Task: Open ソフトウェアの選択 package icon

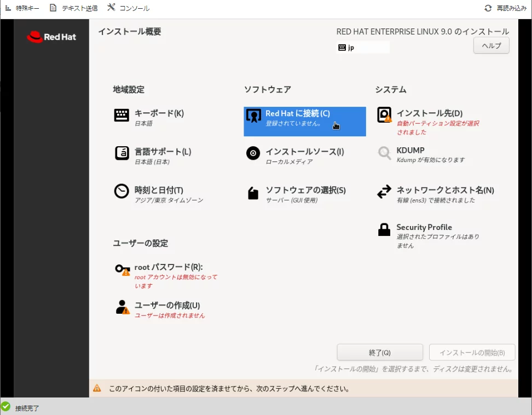Action: pyautogui.click(x=253, y=193)
